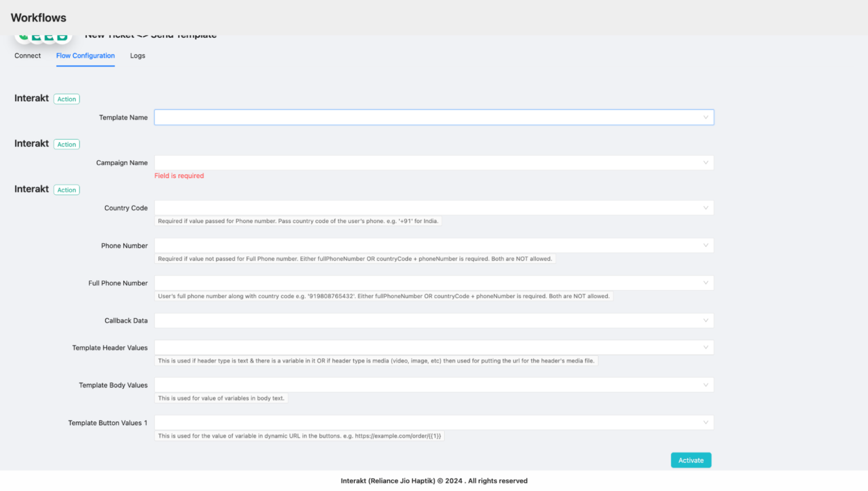Click the Action badge on the first Interakt step
868x491 pixels.
tap(66, 98)
